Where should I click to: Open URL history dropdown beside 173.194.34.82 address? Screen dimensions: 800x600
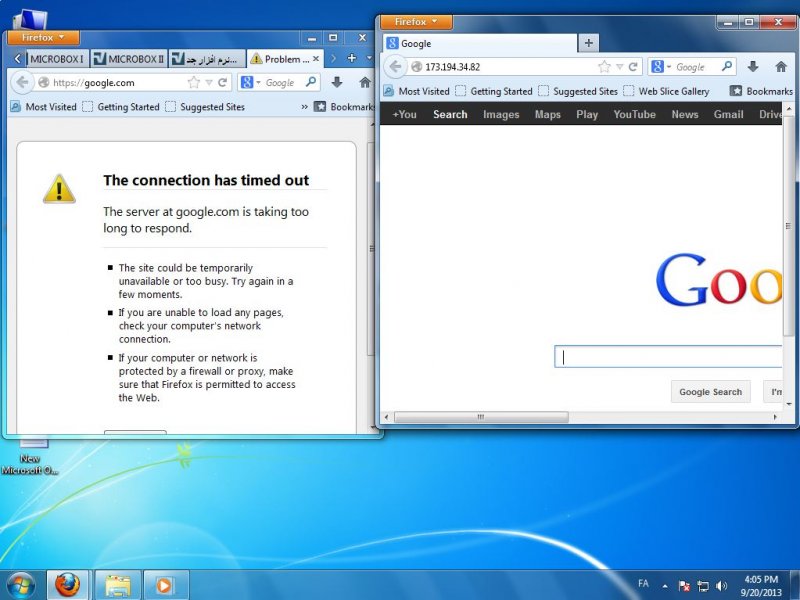click(x=619, y=67)
